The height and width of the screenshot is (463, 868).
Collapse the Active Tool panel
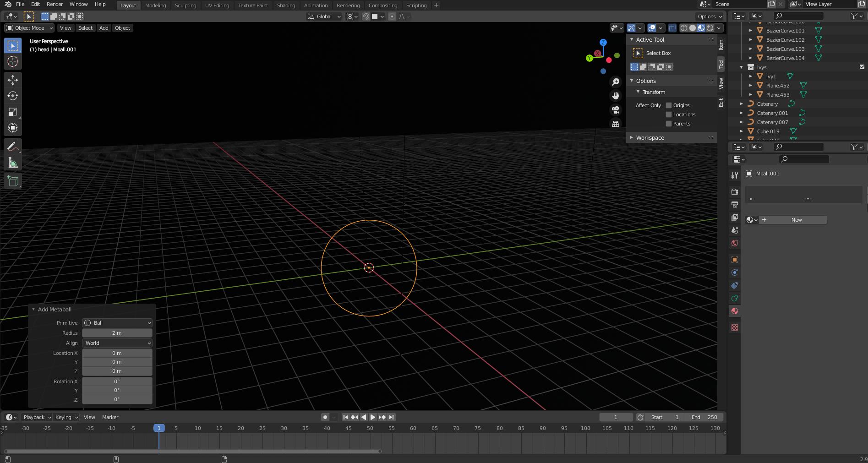click(632, 39)
